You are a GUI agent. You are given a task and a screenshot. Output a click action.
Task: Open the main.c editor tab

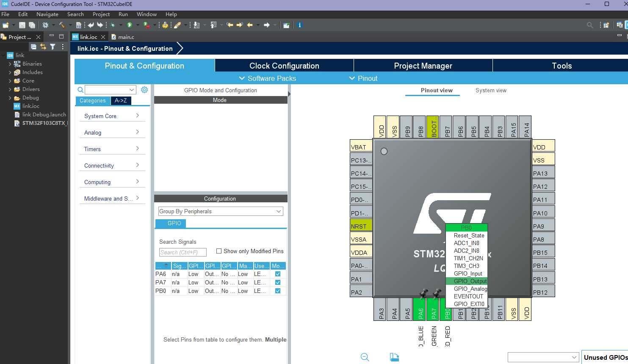123,37
